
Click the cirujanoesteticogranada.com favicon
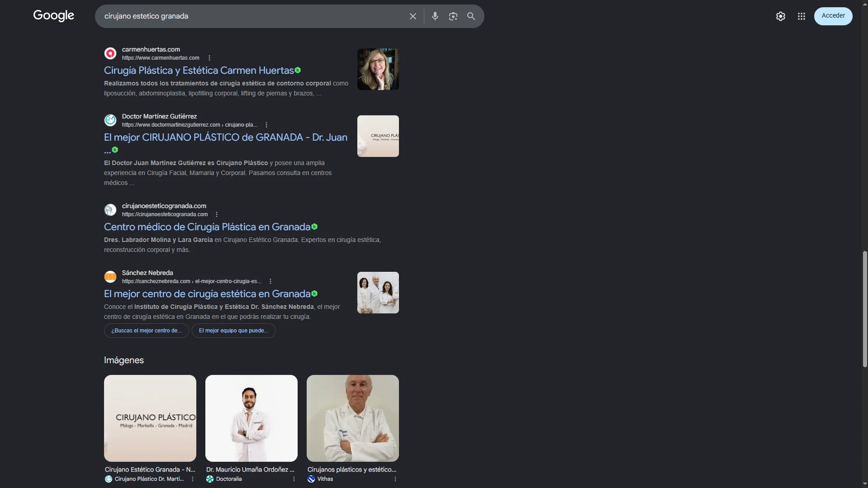point(110,210)
